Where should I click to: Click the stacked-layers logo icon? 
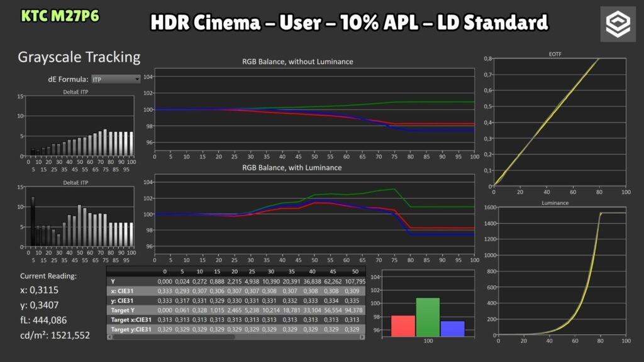pos(618,25)
